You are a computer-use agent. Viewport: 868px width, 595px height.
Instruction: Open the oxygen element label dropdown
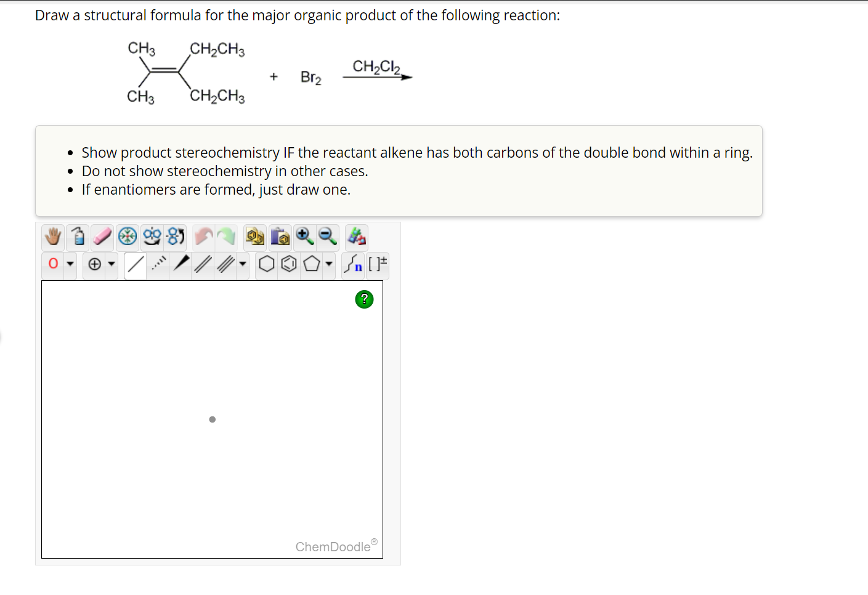(70, 264)
